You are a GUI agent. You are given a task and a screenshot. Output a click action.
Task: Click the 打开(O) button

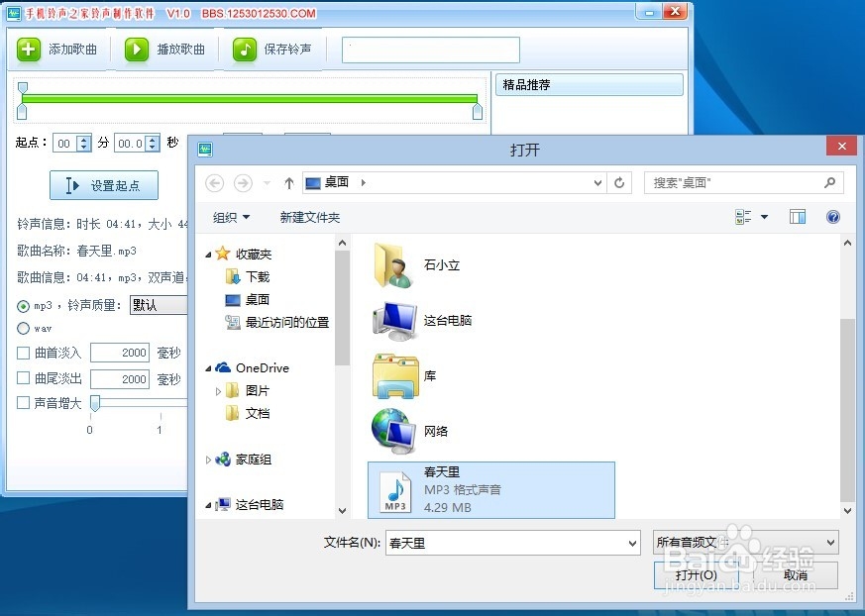tap(697, 574)
